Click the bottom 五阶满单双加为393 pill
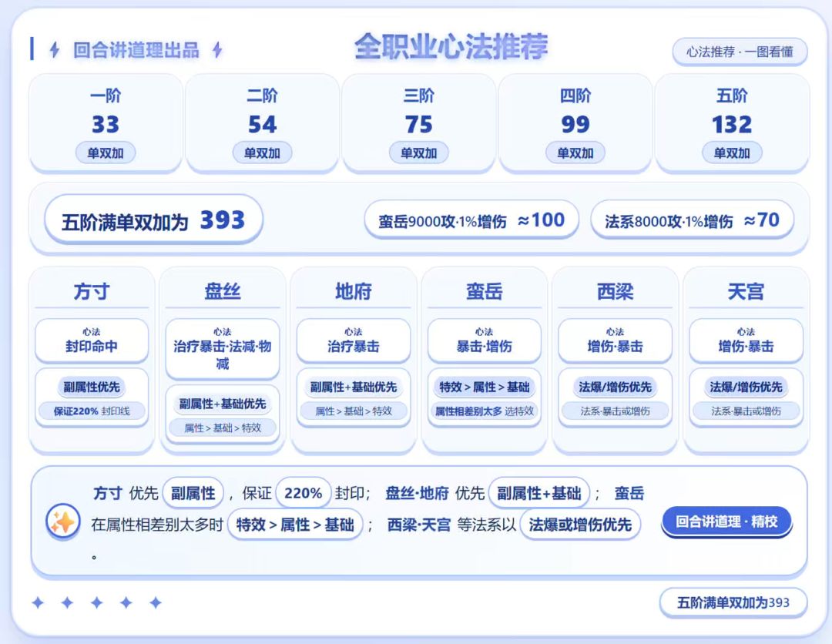 pos(733,602)
